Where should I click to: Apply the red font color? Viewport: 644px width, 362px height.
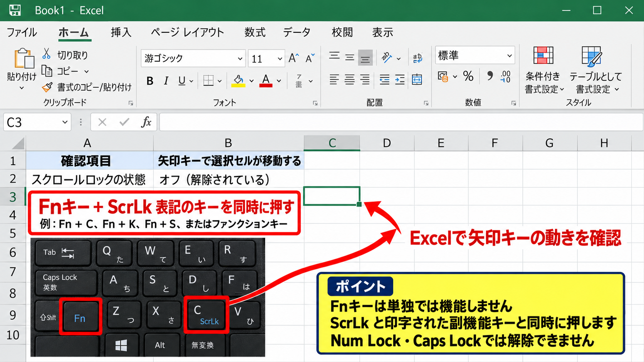point(266,81)
